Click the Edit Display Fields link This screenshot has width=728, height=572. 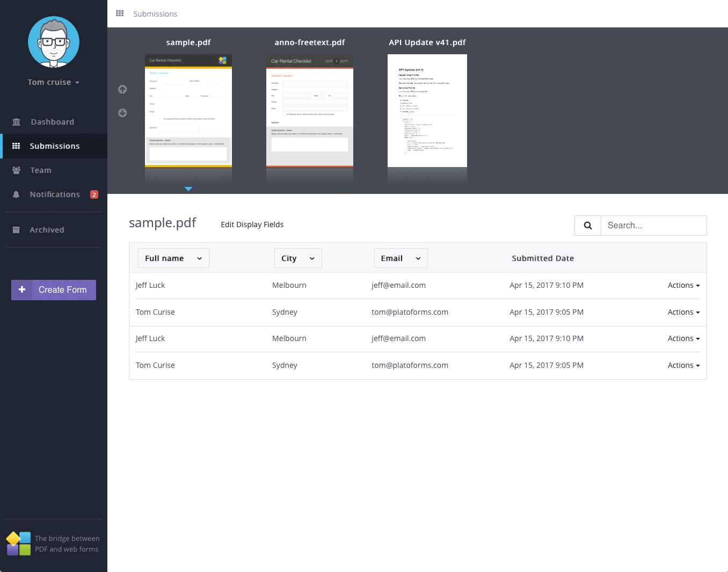pos(252,225)
